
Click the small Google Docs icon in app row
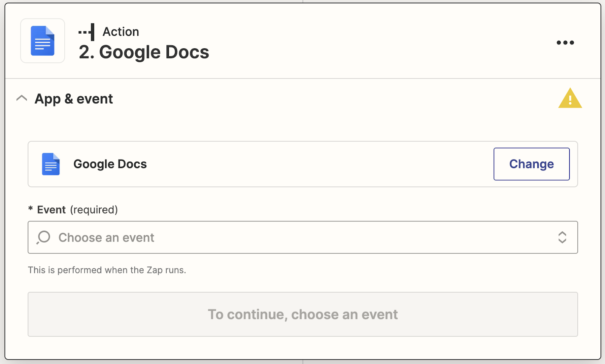click(x=51, y=164)
